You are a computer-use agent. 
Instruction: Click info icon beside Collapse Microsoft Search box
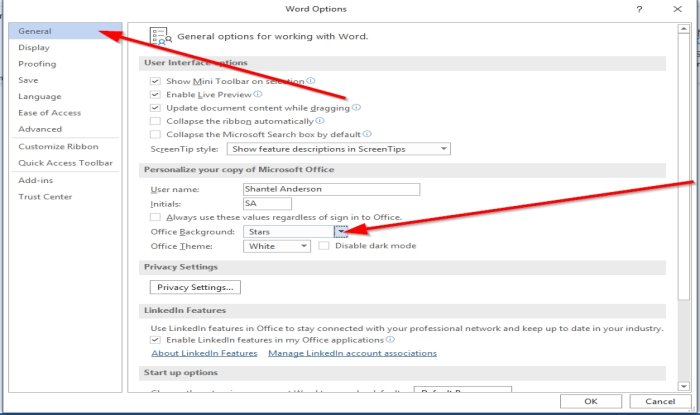(x=367, y=134)
